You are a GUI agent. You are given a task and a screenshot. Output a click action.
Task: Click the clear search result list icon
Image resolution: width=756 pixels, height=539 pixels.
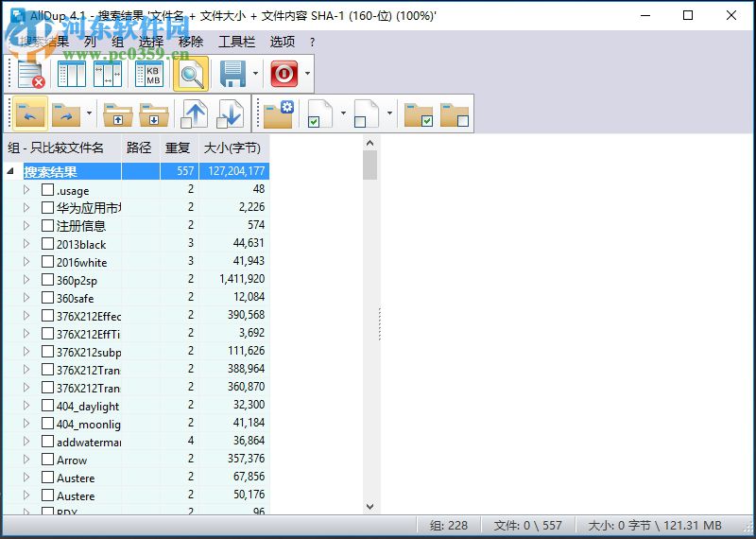tap(31, 74)
